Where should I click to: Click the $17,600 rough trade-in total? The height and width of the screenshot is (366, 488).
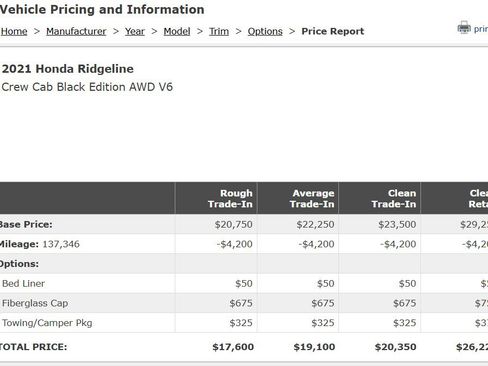pyautogui.click(x=233, y=347)
